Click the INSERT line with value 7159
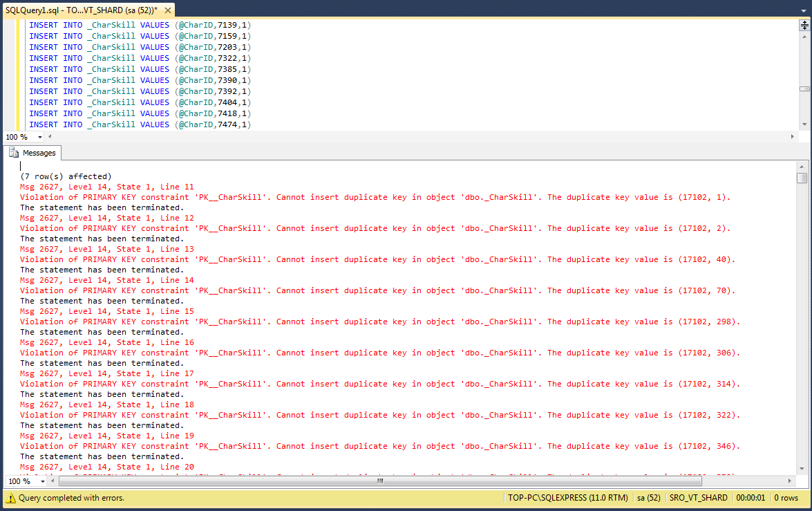Viewport: 812px width, 511px height. coord(140,36)
